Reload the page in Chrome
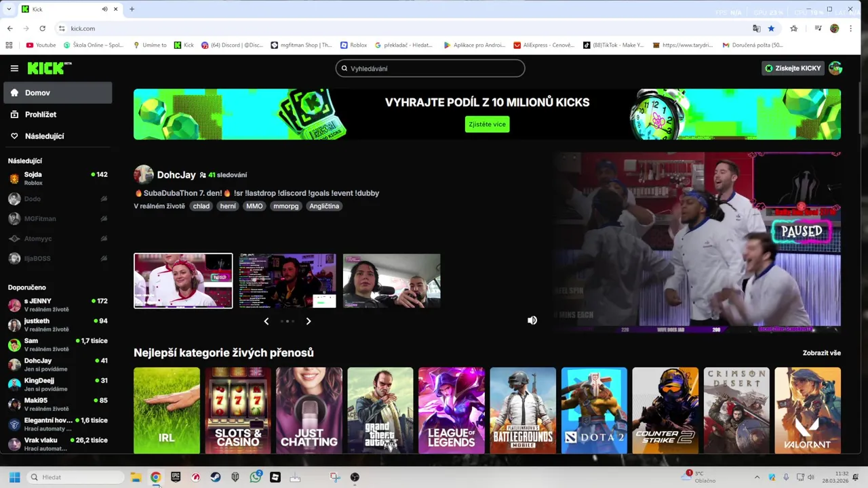The width and height of the screenshot is (868, 488). point(42,28)
